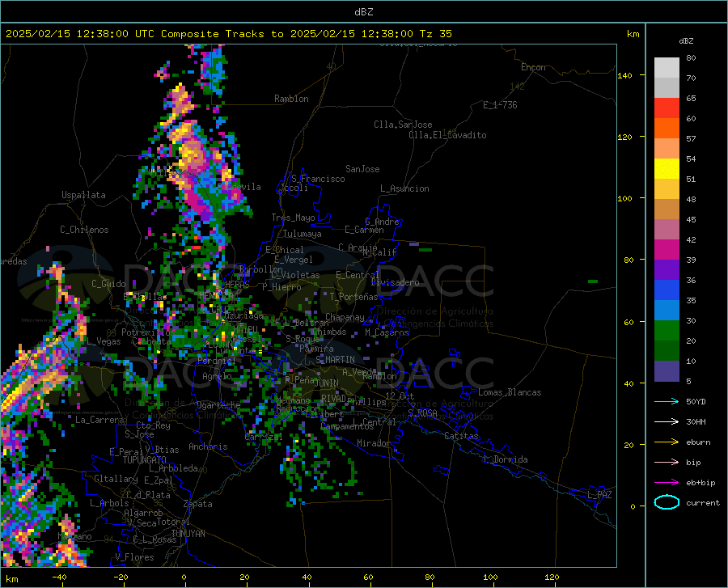Viewport: 728px width, 588px height.
Task: Select the yellow 51 dBZ color swatch
Action: [x=667, y=169]
